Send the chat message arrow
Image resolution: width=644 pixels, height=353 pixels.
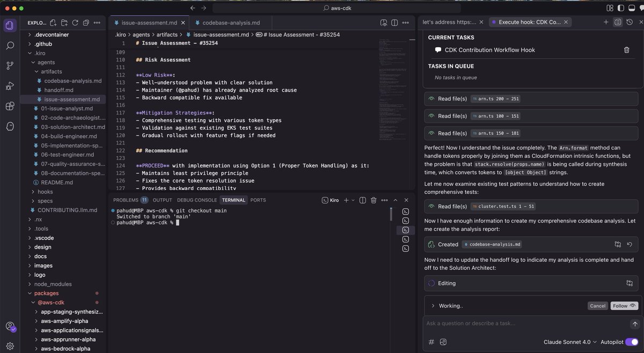tap(635, 324)
